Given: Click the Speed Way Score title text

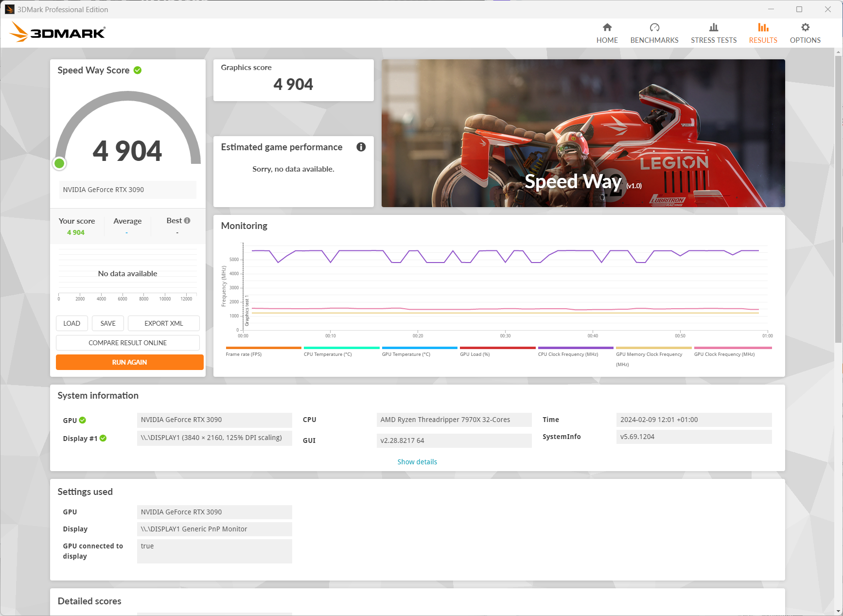Looking at the screenshot, I should coord(93,70).
